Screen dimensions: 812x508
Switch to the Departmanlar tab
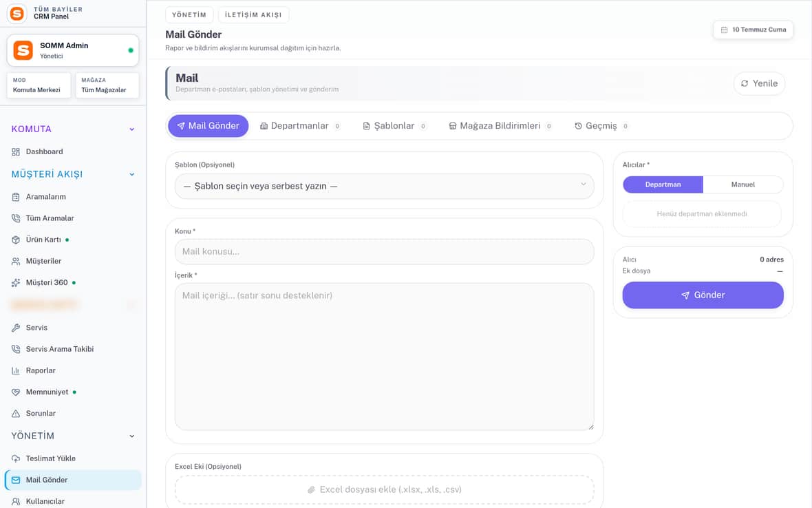click(300, 126)
